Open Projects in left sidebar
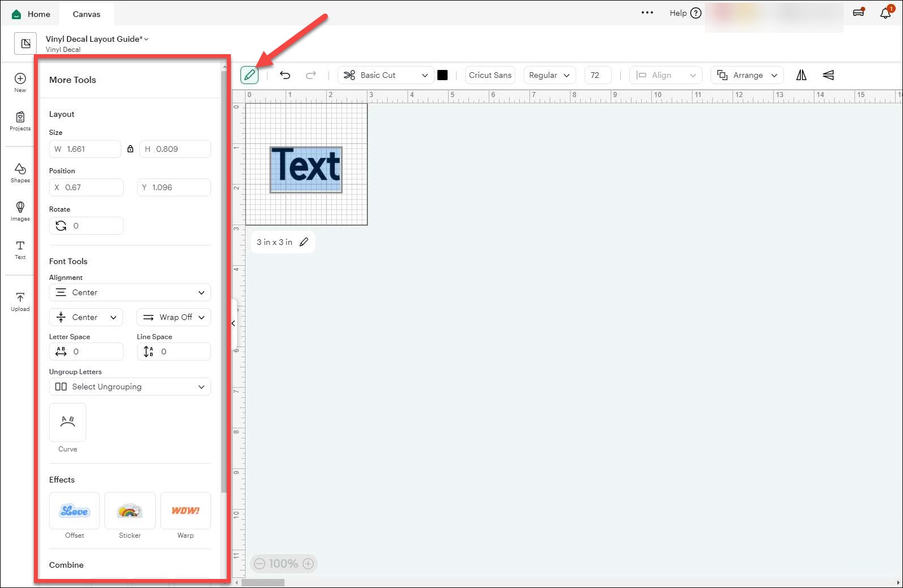The height and width of the screenshot is (588, 903). point(20,121)
